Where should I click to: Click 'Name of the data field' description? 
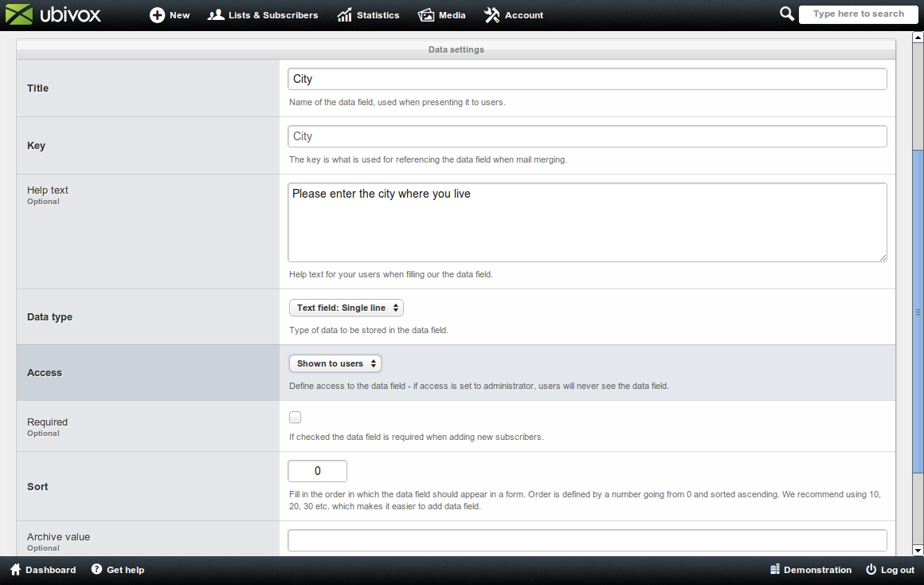(397, 102)
